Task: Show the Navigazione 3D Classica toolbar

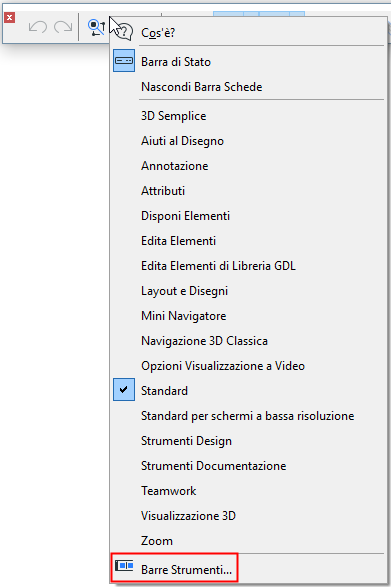Action: tap(249, 341)
